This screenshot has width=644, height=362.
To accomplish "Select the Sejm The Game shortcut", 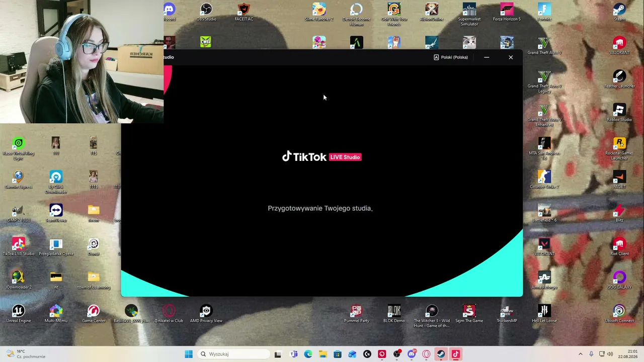I will [x=469, y=314].
